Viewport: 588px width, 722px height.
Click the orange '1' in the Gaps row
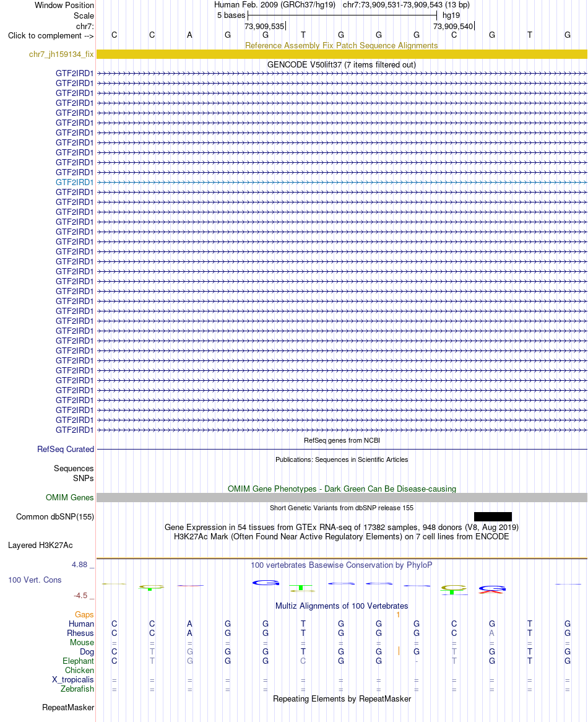click(398, 615)
